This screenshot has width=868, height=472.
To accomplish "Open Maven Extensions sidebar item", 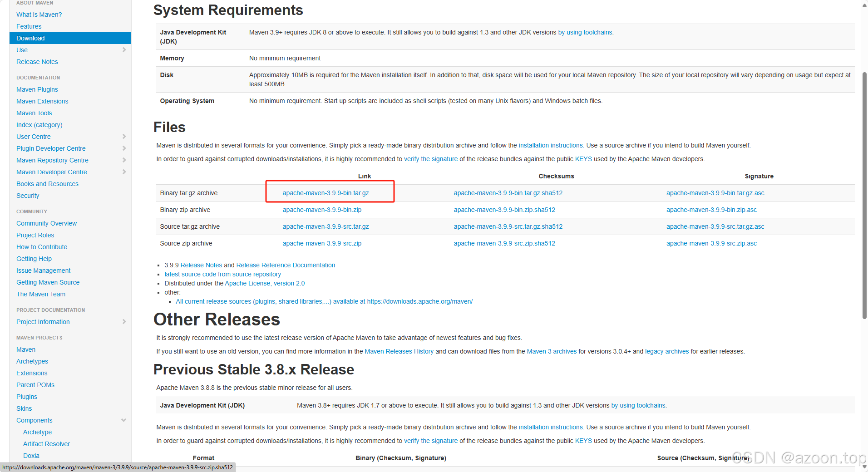I will click(x=42, y=101).
